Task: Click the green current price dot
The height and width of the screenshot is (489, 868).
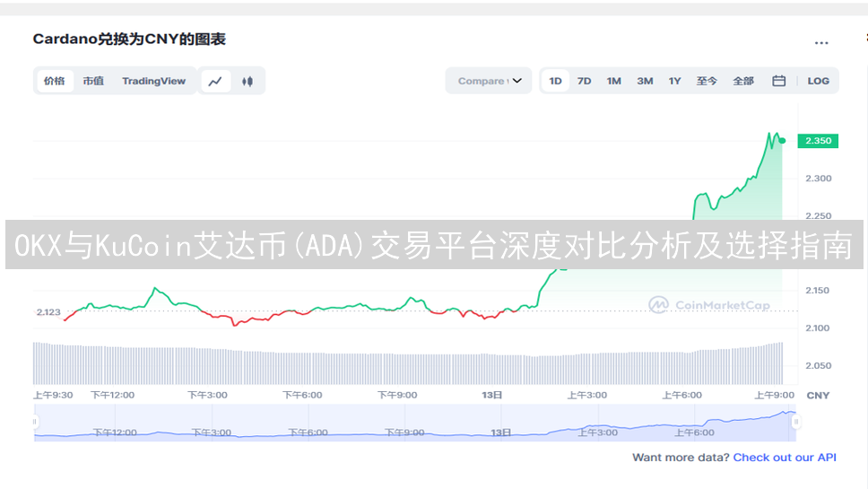Action: (x=782, y=141)
